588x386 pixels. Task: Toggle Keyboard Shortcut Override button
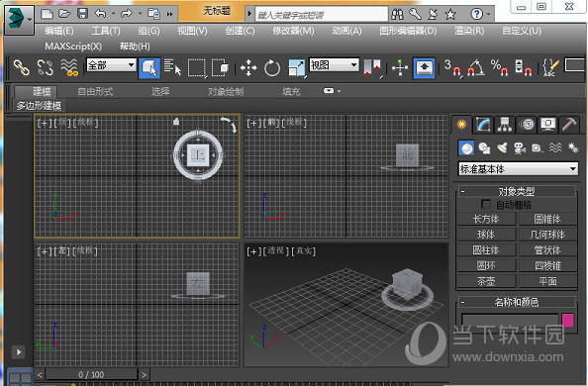424,68
